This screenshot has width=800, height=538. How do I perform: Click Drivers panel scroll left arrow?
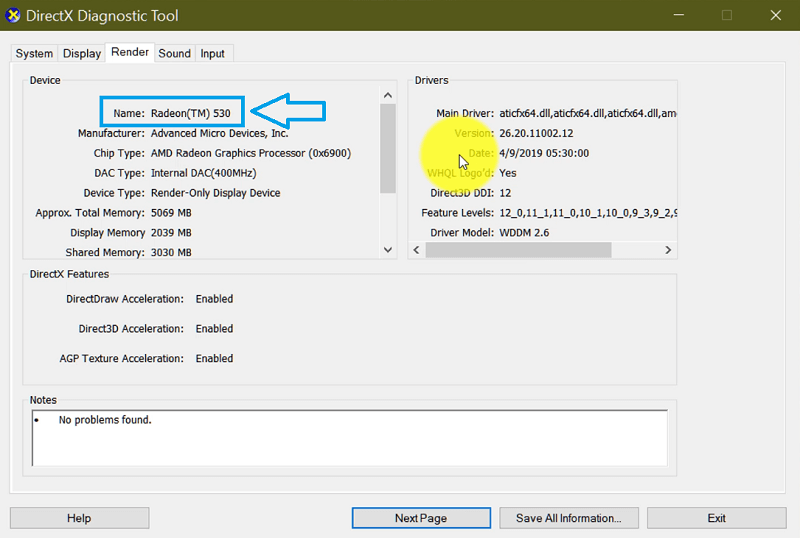click(x=416, y=250)
